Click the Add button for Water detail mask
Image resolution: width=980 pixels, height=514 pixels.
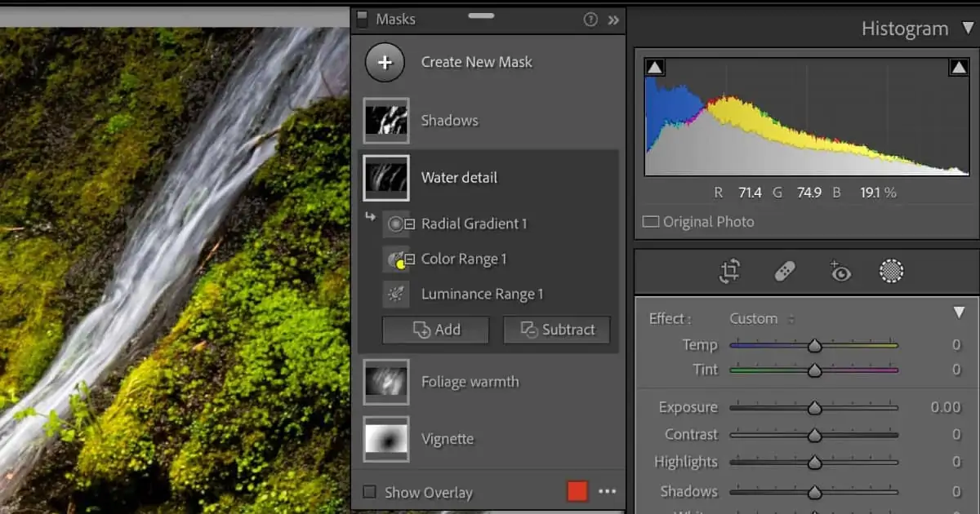coord(434,330)
